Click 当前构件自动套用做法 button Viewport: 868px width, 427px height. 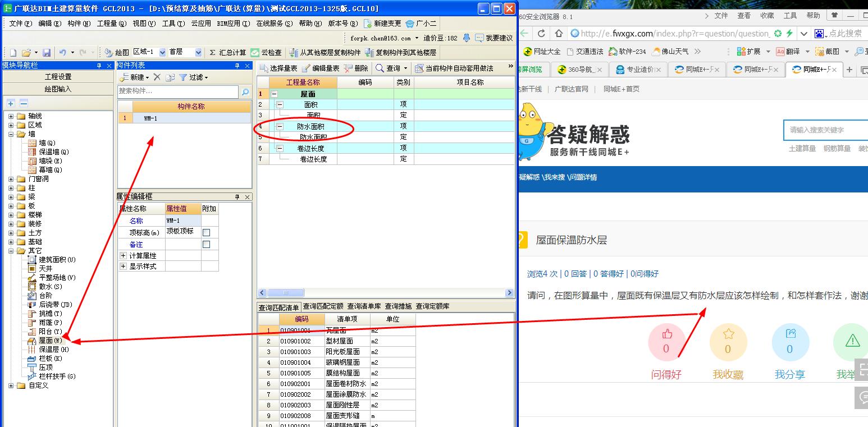tap(454, 68)
